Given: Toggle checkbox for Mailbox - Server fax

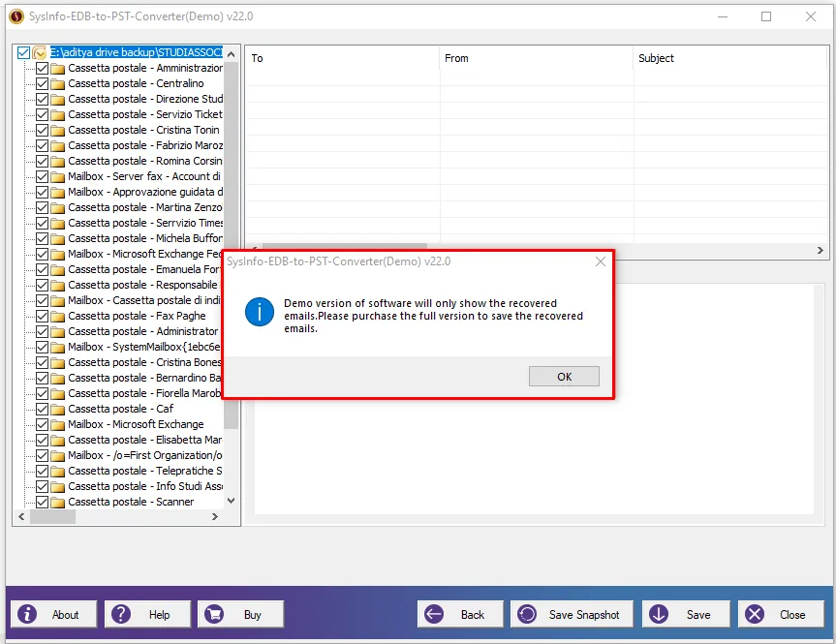Looking at the screenshot, I should [x=42, y=176].
